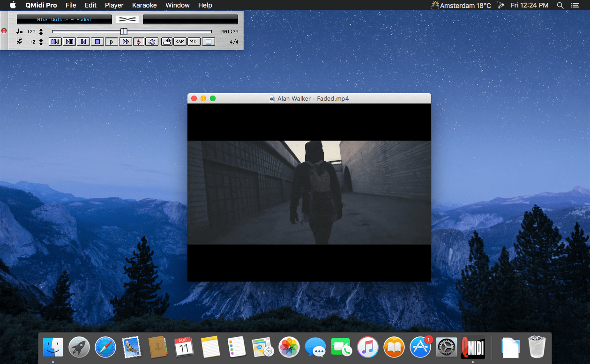590x364 pixels.
Task: Open the Apple menu
Action: click(x=13, y=5)
